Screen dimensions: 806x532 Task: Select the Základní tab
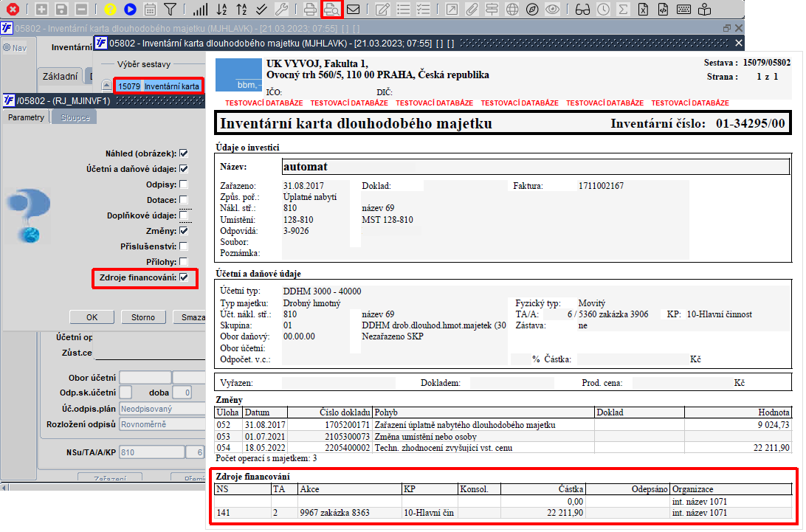pos(59,76)
